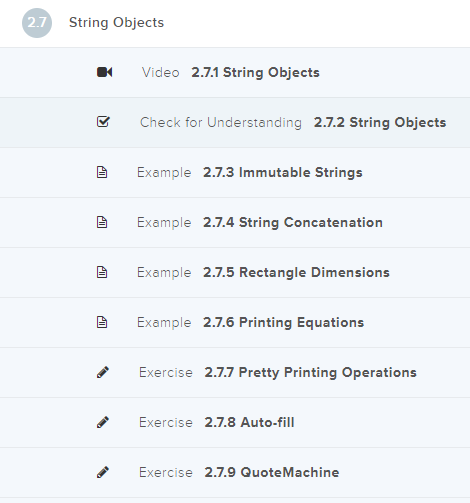Open quiz 2.7.2 String Objects
This screenshot has width=470, height=503.
click(235, 123)
